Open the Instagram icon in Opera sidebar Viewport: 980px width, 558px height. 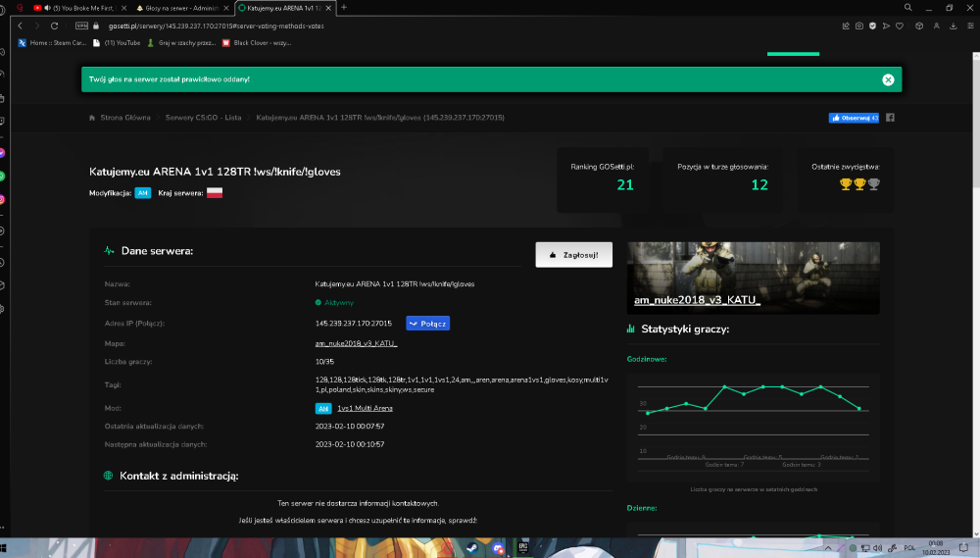point(2,199)
